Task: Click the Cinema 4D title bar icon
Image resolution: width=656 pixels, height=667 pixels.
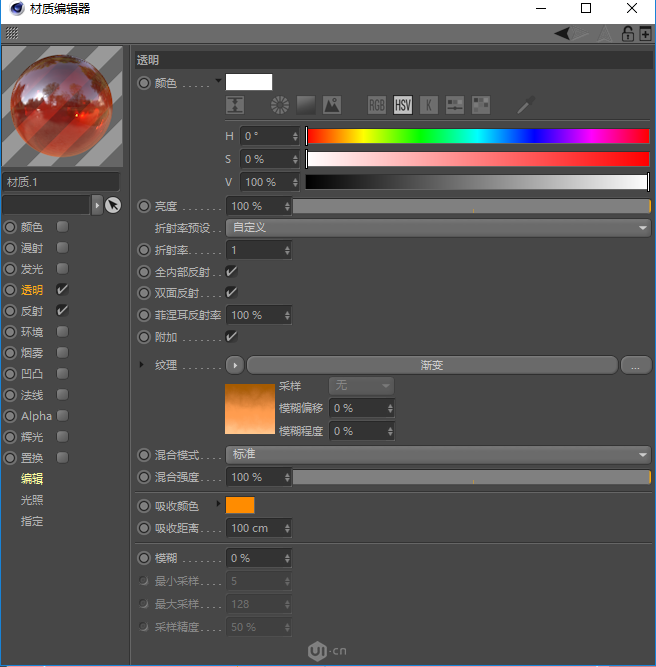Action: coord(17,8)
